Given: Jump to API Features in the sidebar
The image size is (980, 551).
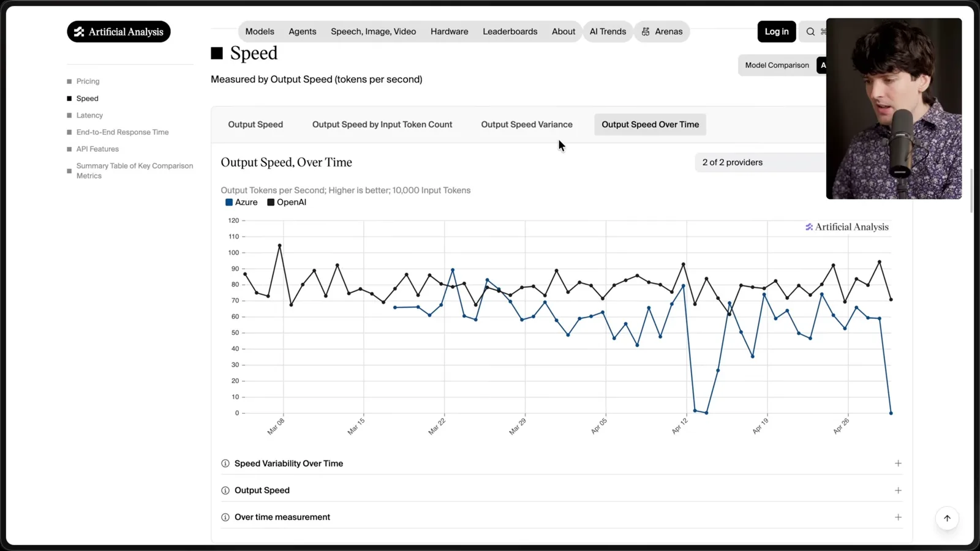Looking at the screenshot, I should [97, 149].
